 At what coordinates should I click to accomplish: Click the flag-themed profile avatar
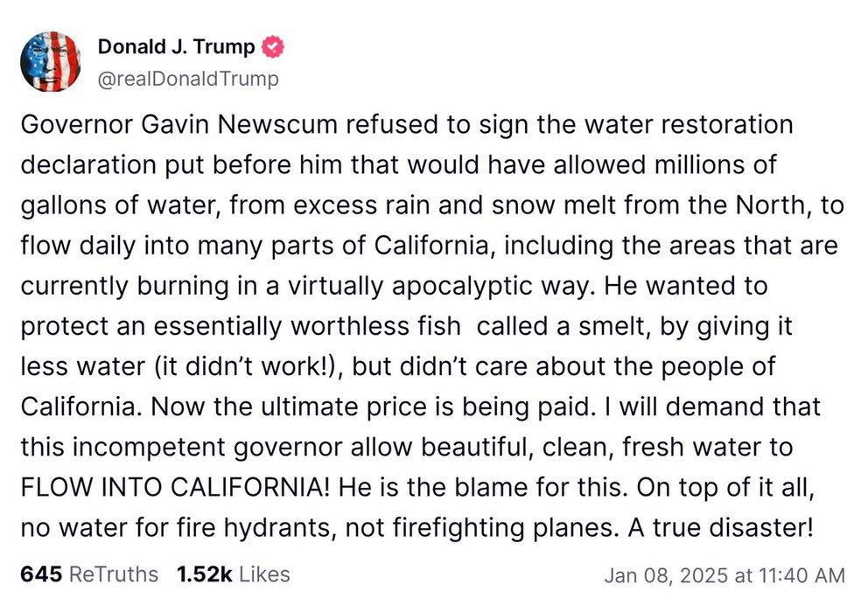pyautogui.click(x=52, y=61)
